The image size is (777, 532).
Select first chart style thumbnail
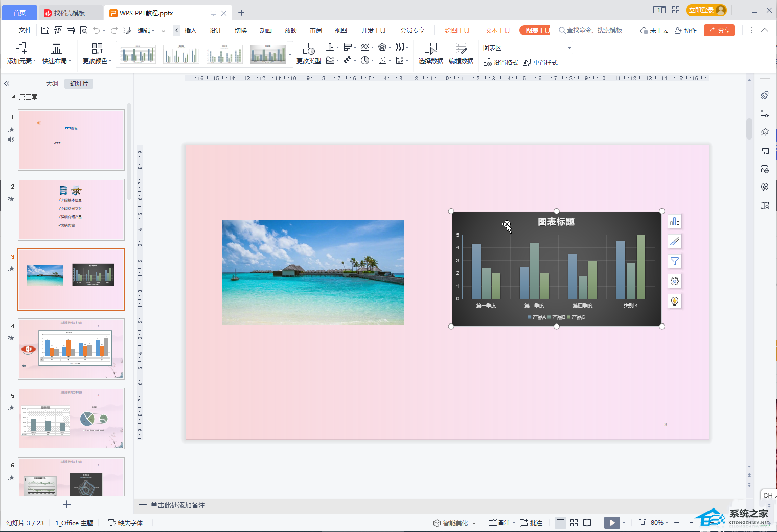click(x=138, y=54)
